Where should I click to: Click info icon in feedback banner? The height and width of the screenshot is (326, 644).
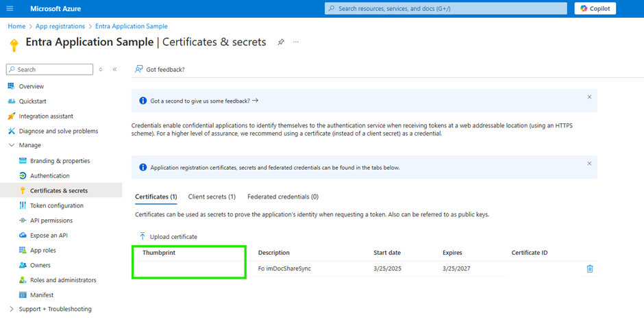143,101
